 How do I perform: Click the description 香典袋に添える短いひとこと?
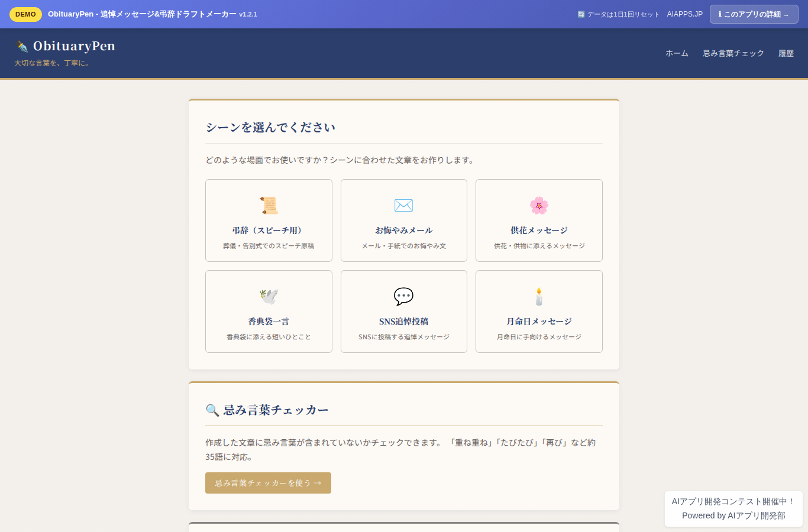(x=269, y=337)
